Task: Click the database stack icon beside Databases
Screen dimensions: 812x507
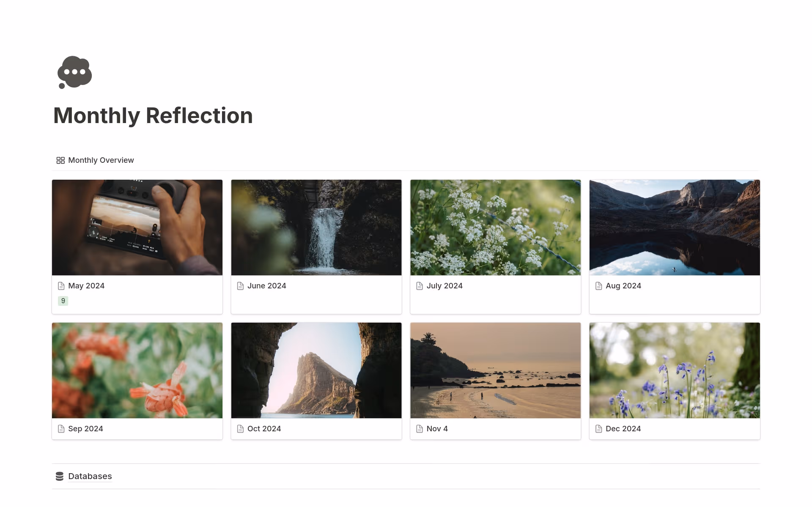Action: tap(60, 476)
